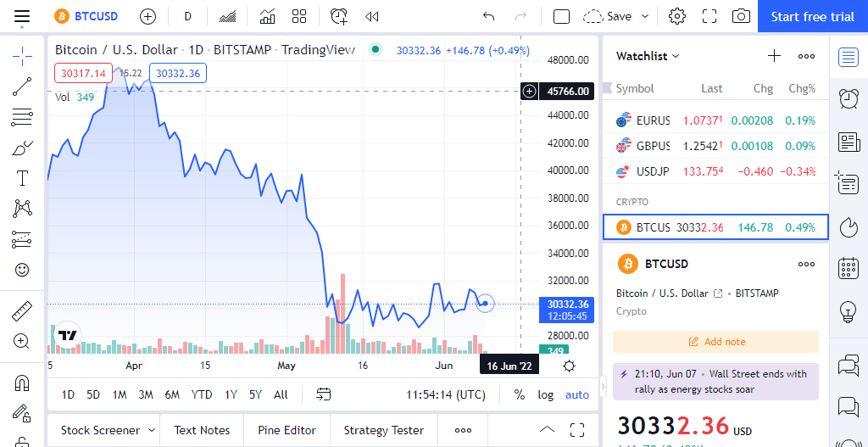Open the chart settings gear icon
This screenshot has width=868, height=447.
click(x=676, y=16)
